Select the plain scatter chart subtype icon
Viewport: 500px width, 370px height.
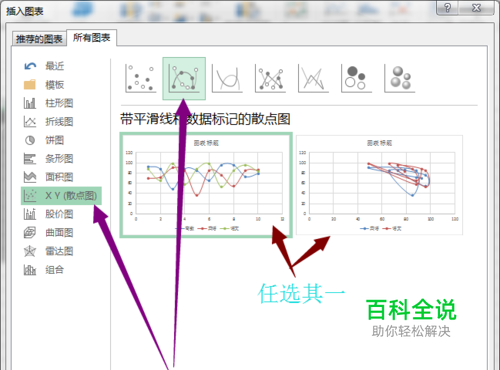point(141,79)
